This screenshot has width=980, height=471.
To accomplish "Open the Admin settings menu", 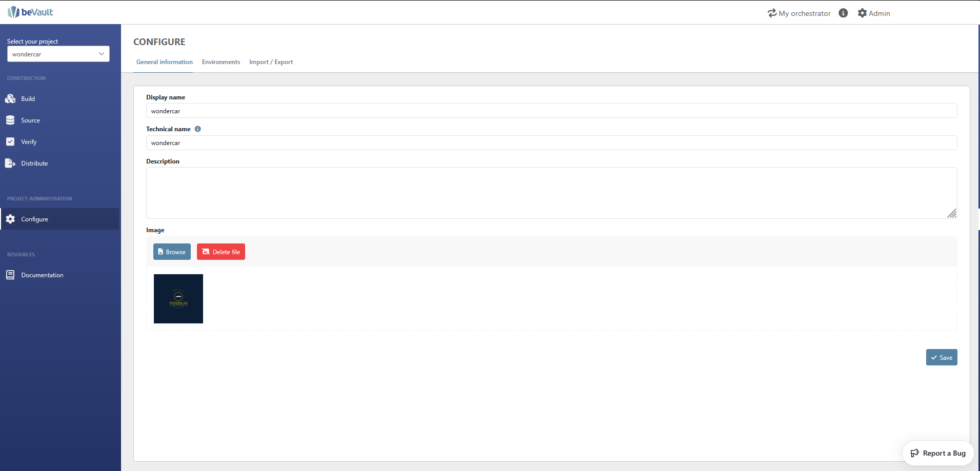I will click(x=874, y=13).
